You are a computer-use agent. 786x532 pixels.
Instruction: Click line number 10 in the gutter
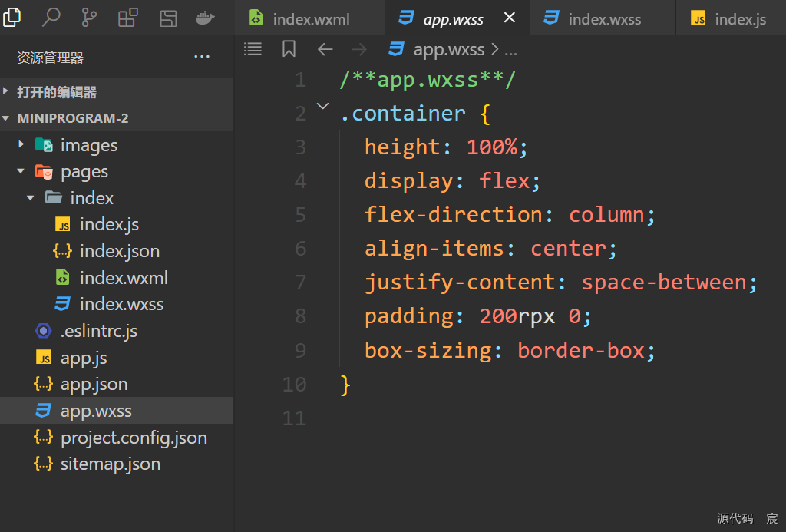[294, 385]
